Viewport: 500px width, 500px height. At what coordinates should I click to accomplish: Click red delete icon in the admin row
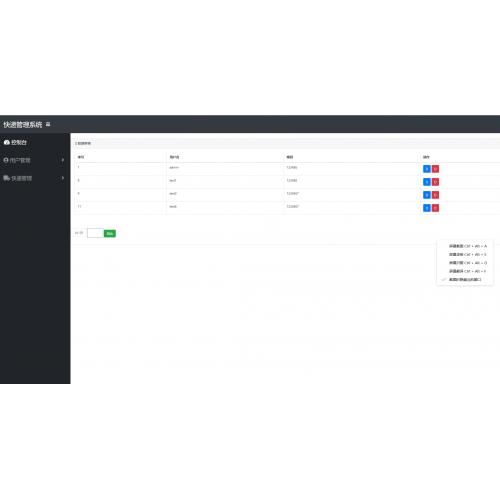(435, 169)
